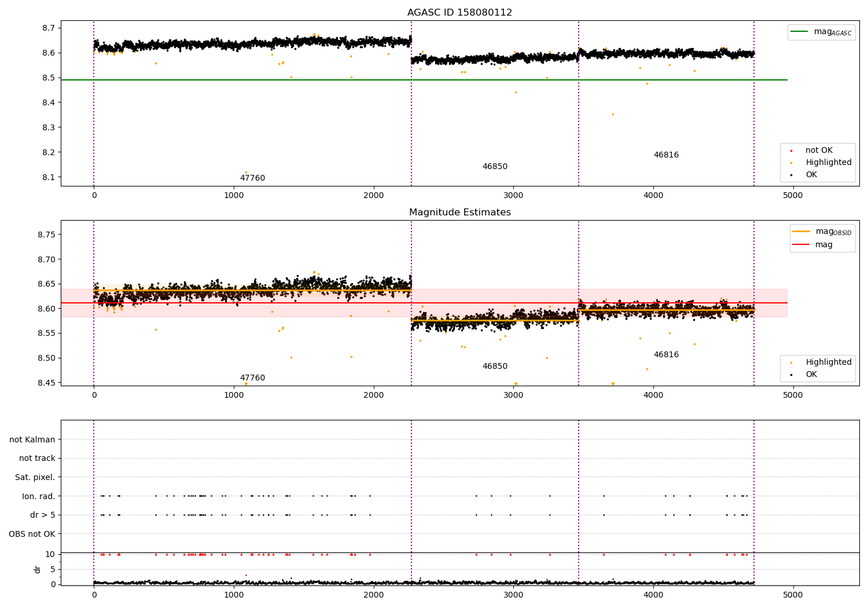
Task: Select the 'Magnitude Estimates' plot title
Action: [460, 213]
